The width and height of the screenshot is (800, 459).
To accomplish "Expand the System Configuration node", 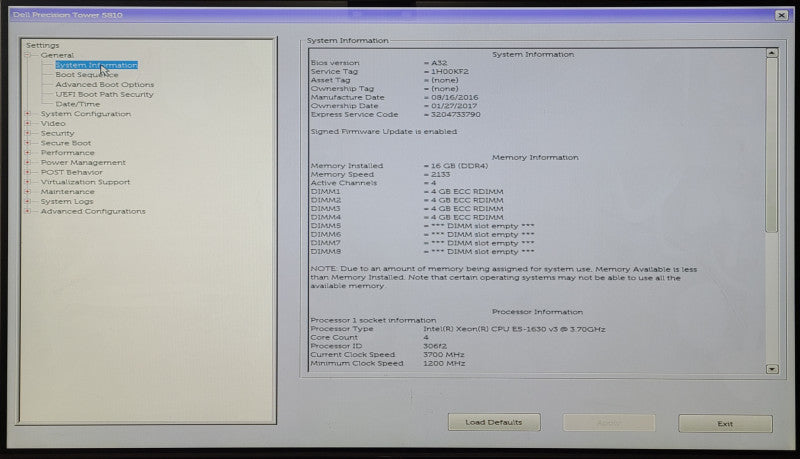I will click(x=28, y=114).
